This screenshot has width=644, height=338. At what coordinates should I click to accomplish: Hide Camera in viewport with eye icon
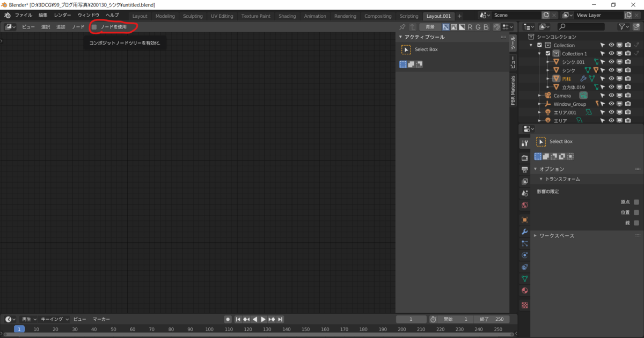click(611, 96)
